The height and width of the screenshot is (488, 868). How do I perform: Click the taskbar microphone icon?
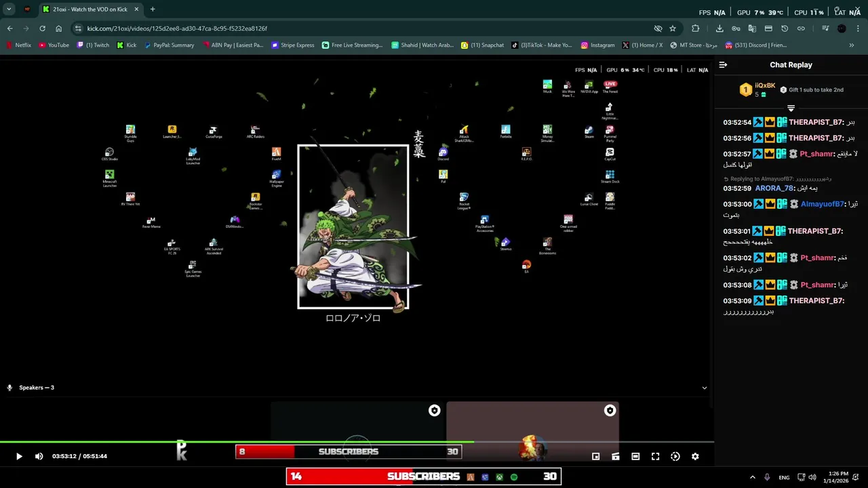767,477
